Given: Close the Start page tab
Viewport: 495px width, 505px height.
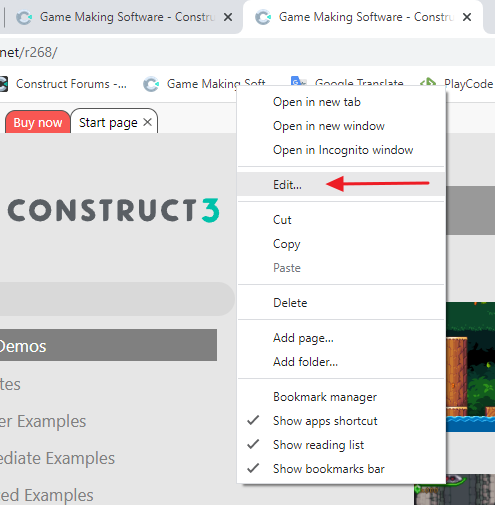Looking at the screenshot, I should [147, 122].
